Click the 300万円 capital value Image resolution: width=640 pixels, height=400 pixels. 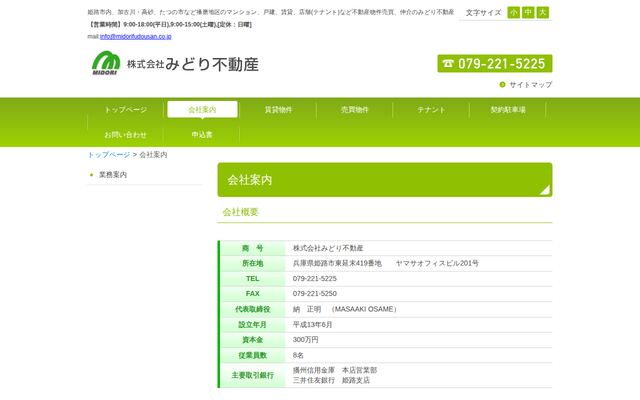(305, 340)
